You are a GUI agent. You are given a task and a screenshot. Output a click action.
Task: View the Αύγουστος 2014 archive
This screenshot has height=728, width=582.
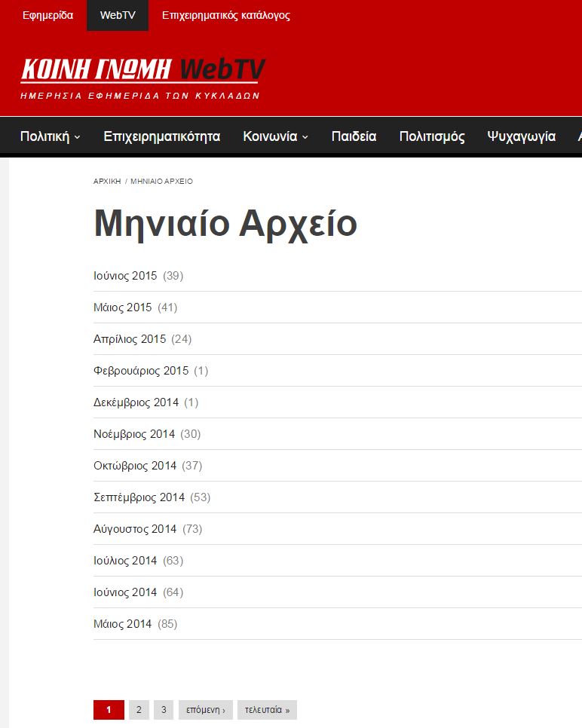click(x=135, y=529)
